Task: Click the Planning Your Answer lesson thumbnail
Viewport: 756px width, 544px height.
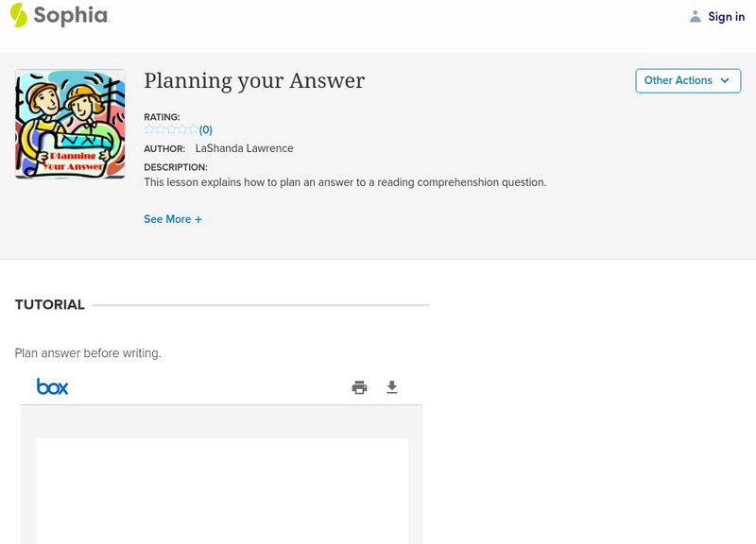Action: (x=70, y=124)
